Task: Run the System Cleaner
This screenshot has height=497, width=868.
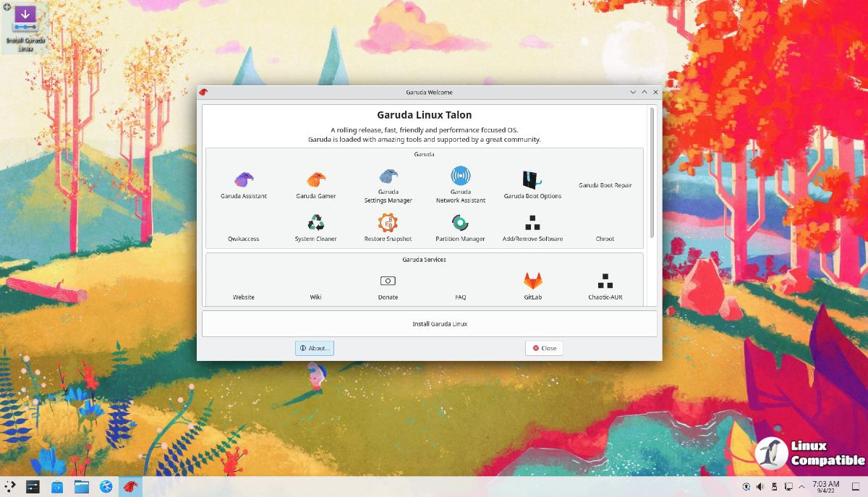Action: (315, 226)
